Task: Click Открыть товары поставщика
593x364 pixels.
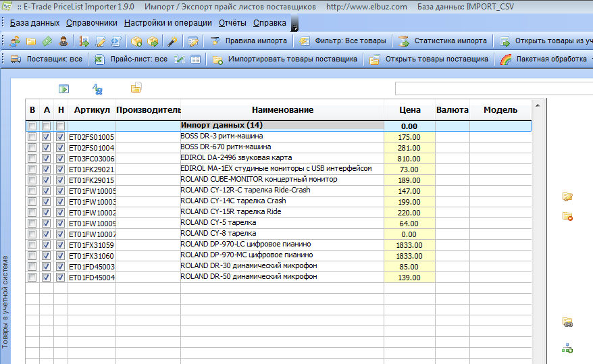Action: (429, 59)
